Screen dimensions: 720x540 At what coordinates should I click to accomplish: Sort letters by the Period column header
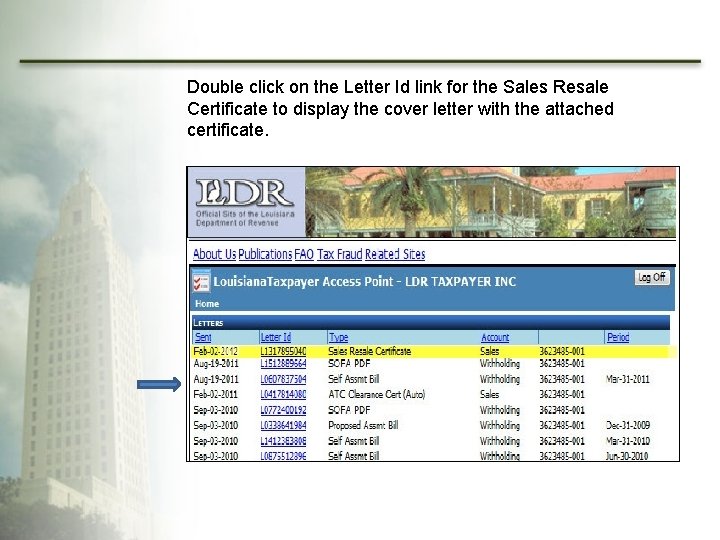point(618,337)
